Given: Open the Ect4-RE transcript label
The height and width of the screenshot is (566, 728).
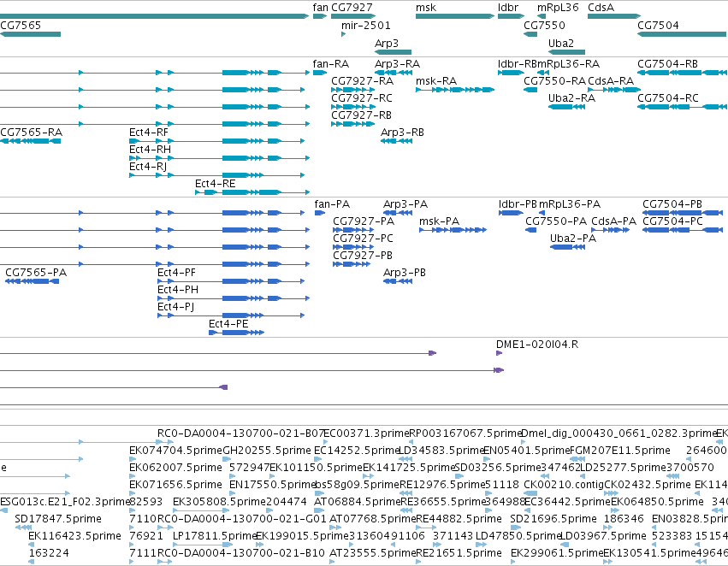Looking at the screenshot, I should pyautogui.click(x=215, y=184).
